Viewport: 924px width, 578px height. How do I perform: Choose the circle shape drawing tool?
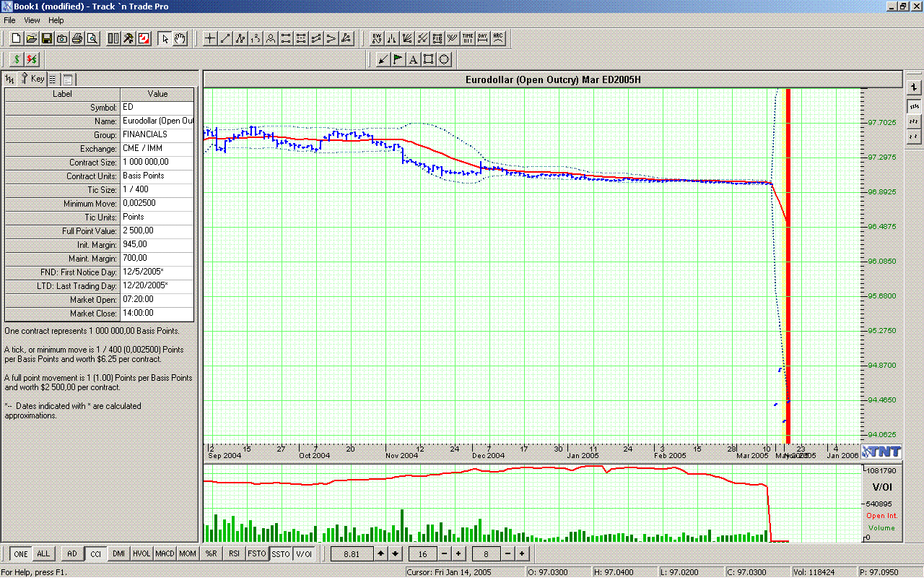[x=444, y=59]
